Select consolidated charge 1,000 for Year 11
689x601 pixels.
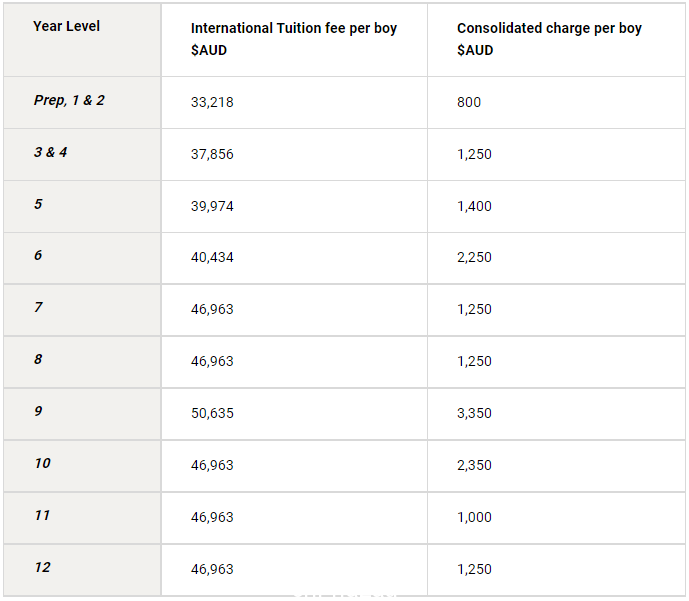tap(474, 517)
